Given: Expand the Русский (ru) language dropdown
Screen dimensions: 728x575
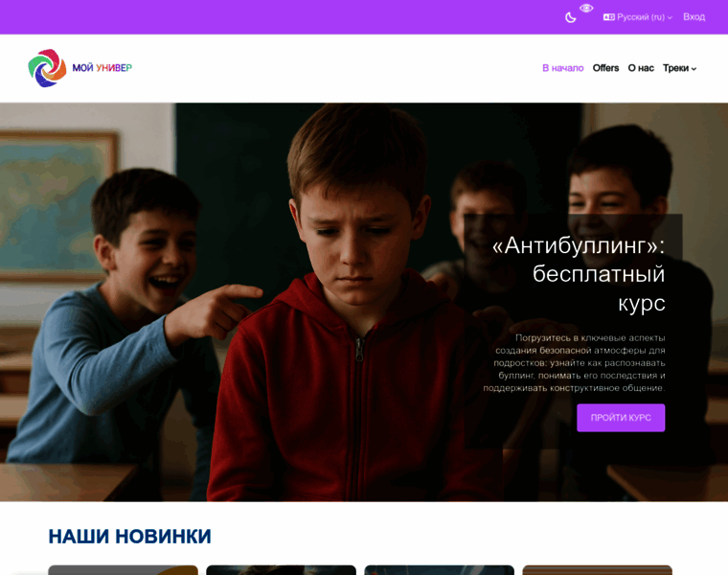Looking at the screenshot, I should point(638,17).
